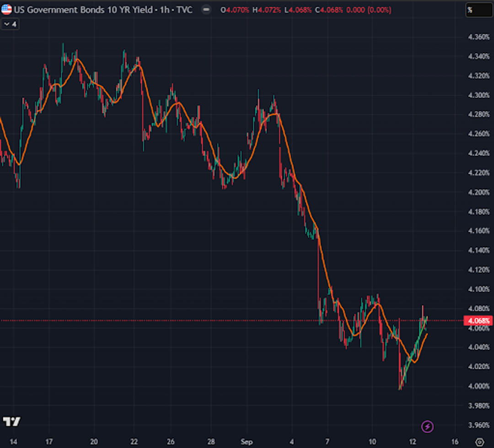Click the 3.960% price axis label

click(478, 425)
